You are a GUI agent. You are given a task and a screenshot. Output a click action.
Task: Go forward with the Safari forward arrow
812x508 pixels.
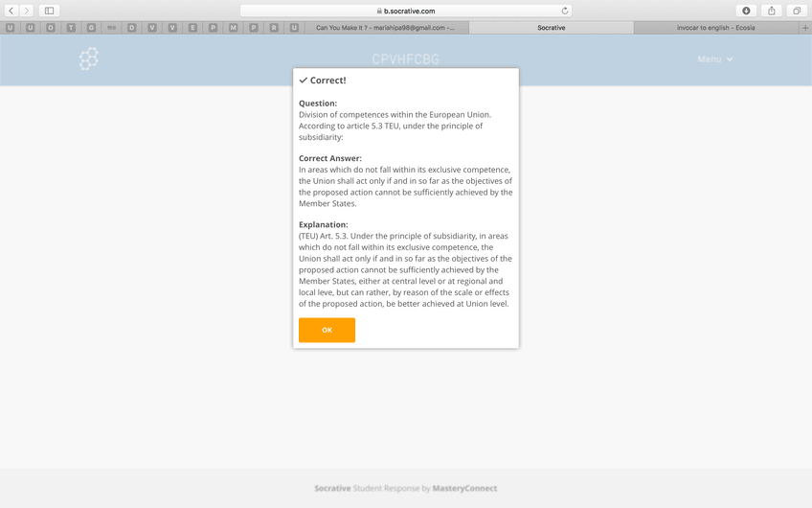[27, 11]
